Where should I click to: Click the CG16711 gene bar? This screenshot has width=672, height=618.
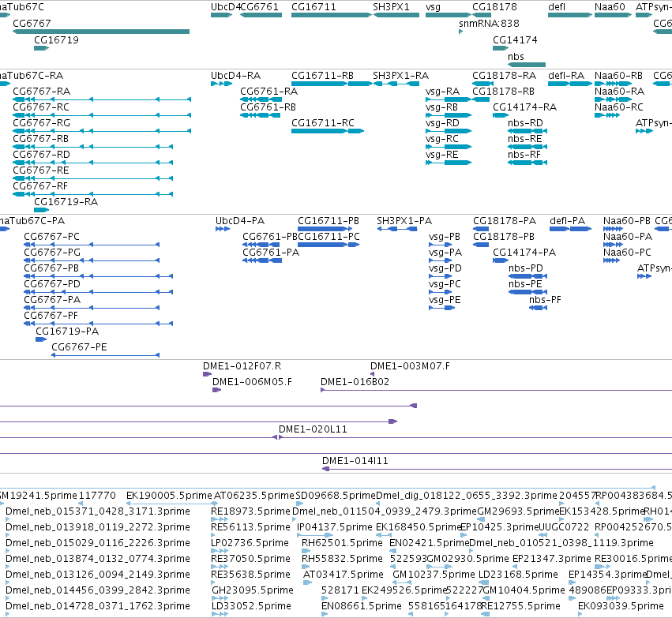[332, 15]
